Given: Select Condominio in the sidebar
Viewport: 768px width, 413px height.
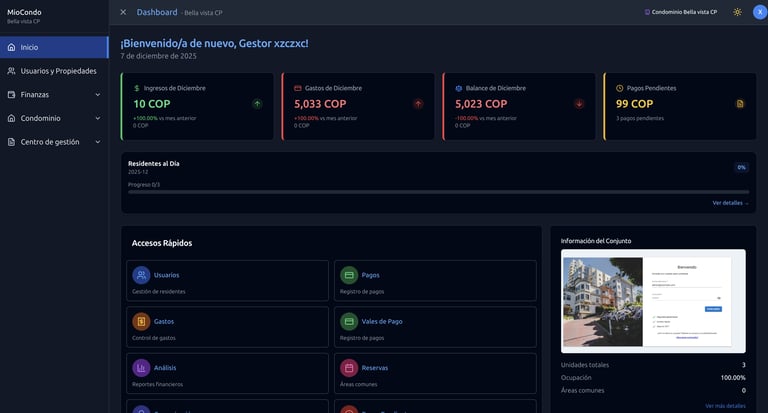Looking at the screenshot, I should (x=54, y=118).
